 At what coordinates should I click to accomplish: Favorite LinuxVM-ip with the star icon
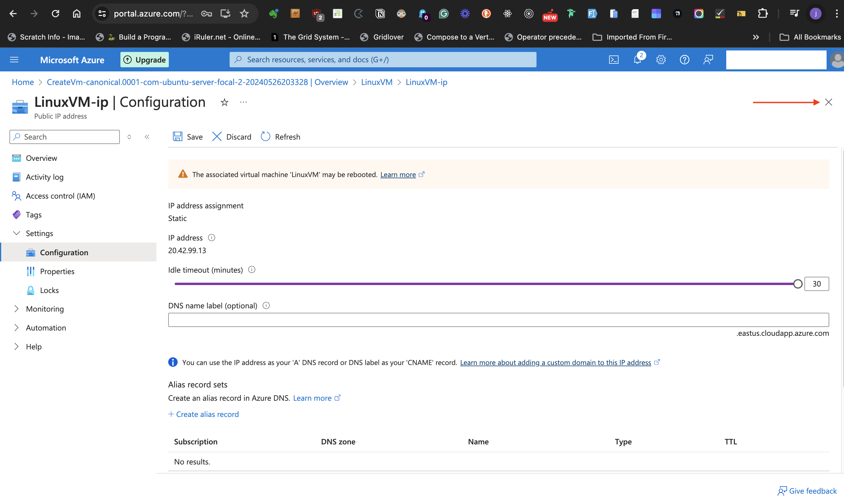click(x=225, y=102)
